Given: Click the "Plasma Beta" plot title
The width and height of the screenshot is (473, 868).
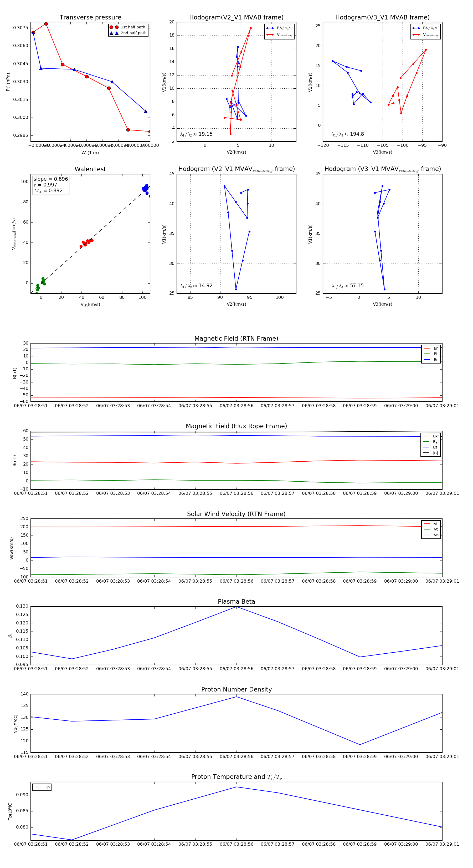Looking at the screenshot, I should click(x=236, y=602).
